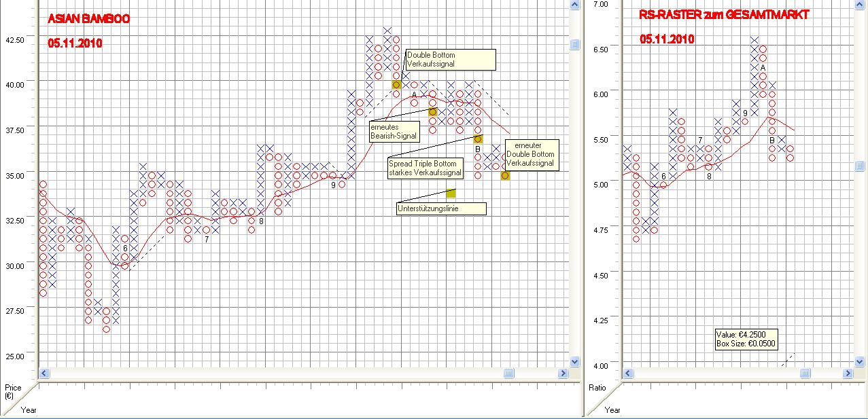
Task: Grab the price chart's vertical scrollbar thumb
Action: coord(574,44)
